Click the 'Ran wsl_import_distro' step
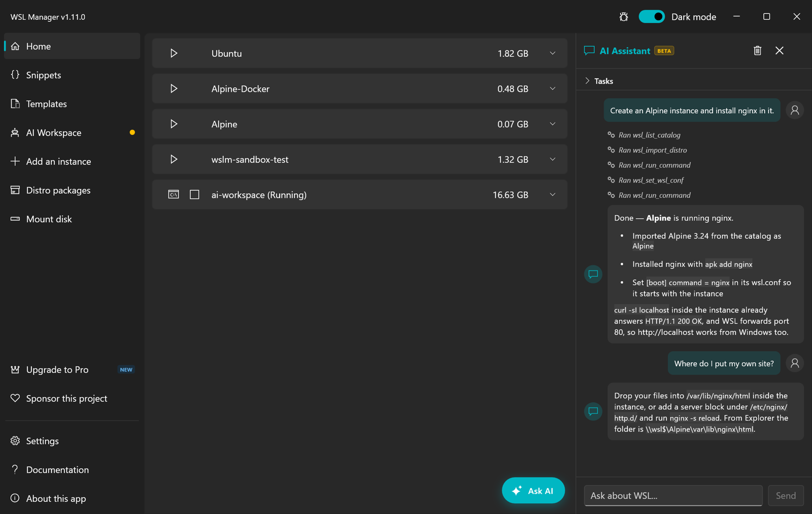Image resolution: width=812 pixels, height=514 pixels. point(647,150)
